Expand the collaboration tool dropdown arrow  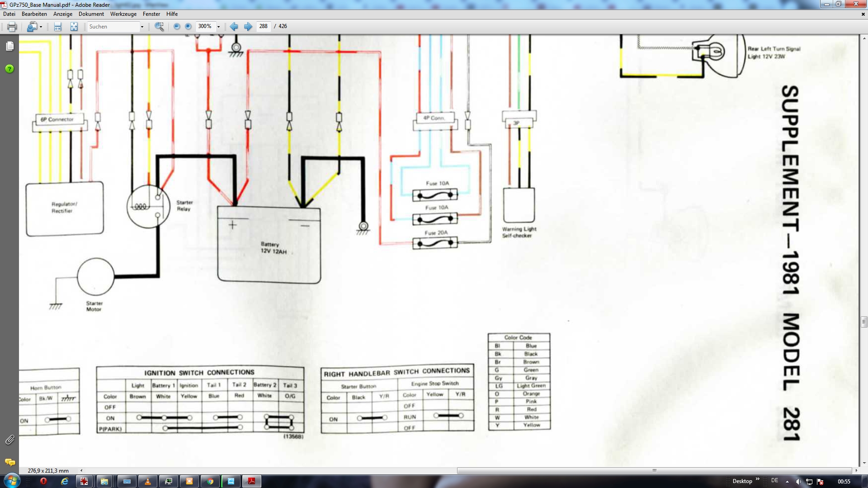[x=41, y=27]
